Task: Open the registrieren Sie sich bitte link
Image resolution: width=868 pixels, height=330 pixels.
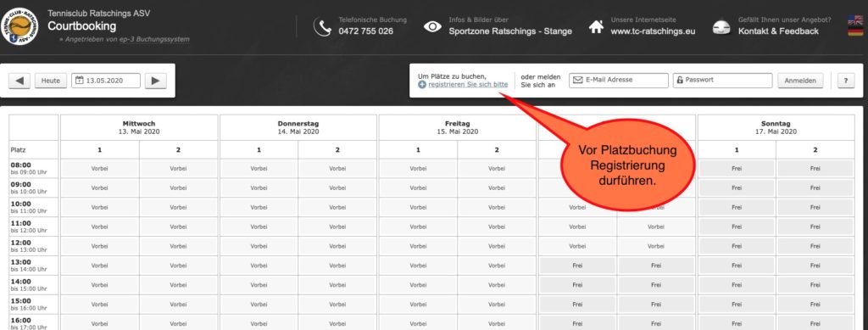Action: [x=468, y=85]
